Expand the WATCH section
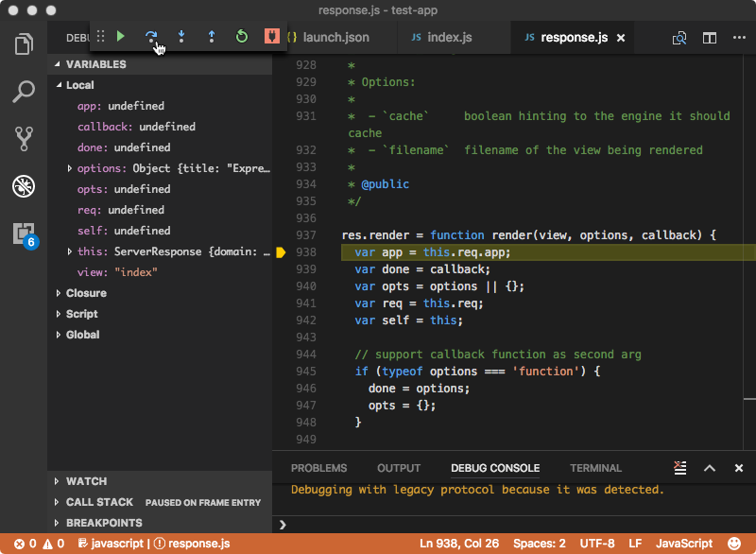756x554 pixels. tap(160, 480)
